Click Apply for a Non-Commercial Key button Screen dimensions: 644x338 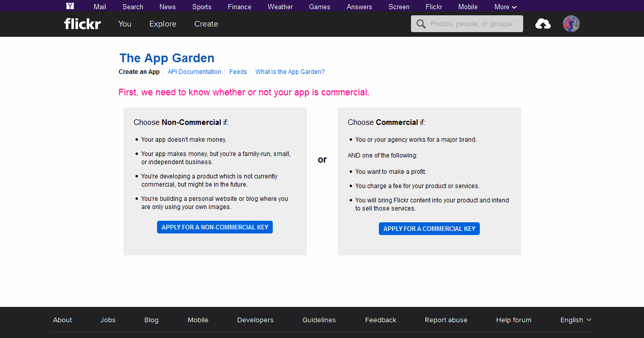point(215,227)
